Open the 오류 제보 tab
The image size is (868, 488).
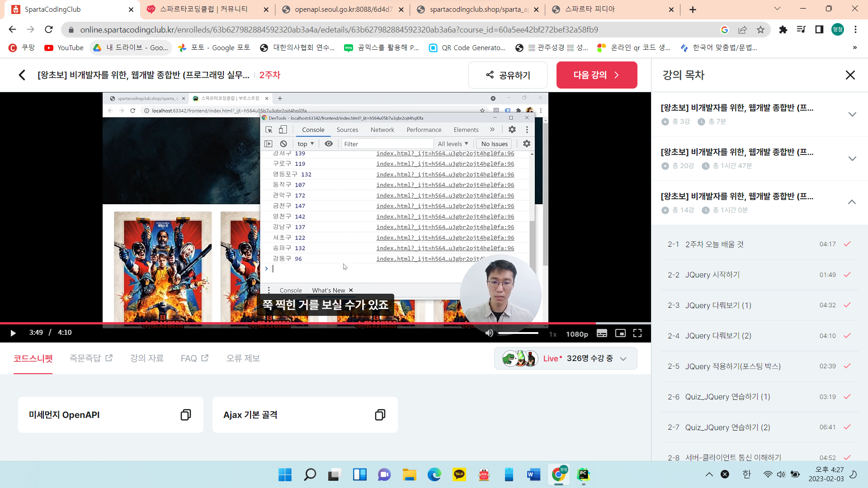coord(243,358)
